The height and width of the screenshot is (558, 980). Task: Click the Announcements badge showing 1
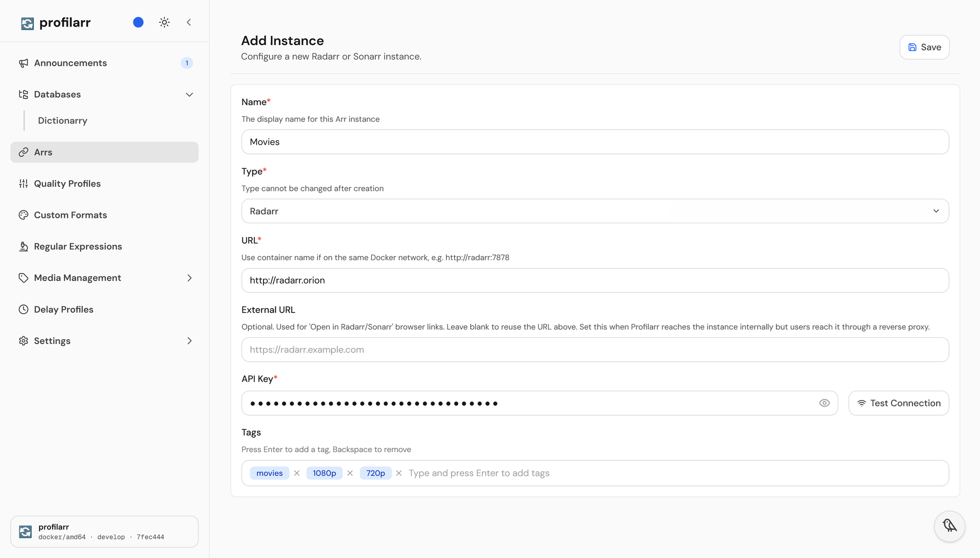pyautogui.click(x=186, y=63)
